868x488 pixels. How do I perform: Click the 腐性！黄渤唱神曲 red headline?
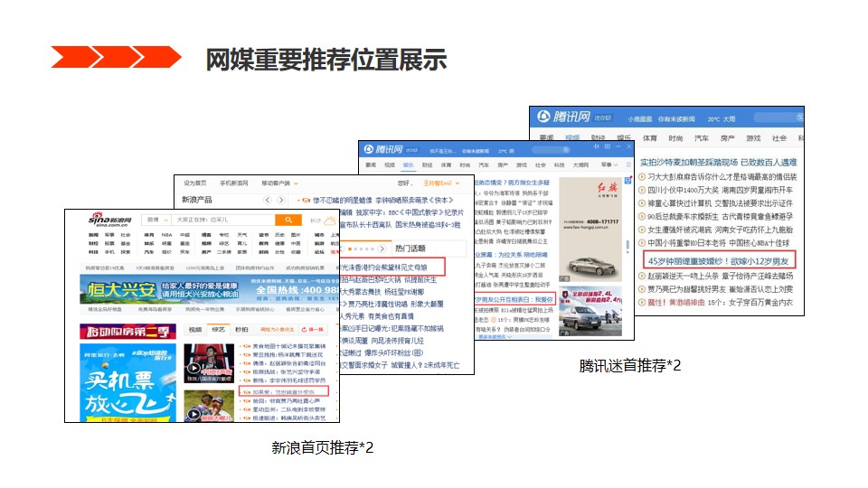676,302
